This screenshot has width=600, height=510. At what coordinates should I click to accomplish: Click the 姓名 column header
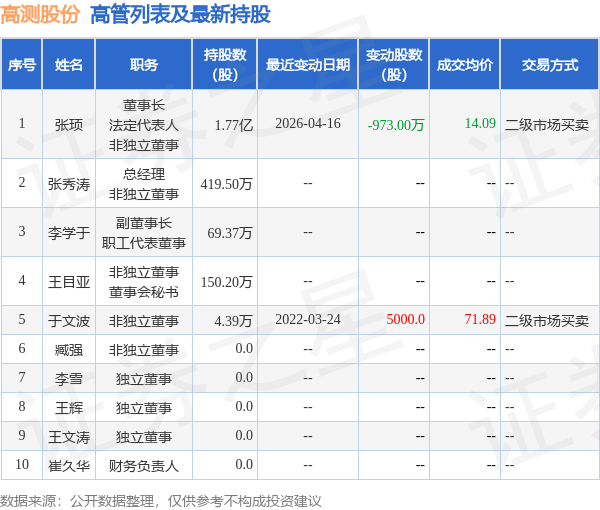point(69,65)
